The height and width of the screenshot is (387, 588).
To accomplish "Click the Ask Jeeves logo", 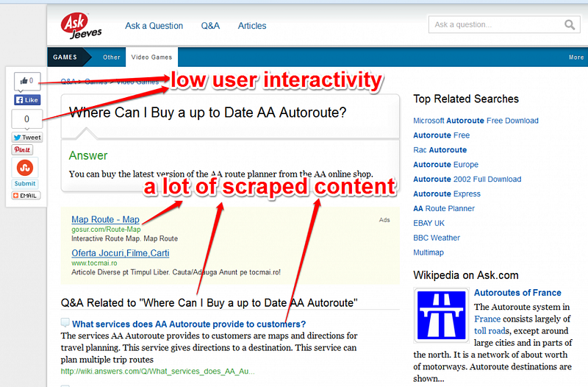I will tap(81, 26).
